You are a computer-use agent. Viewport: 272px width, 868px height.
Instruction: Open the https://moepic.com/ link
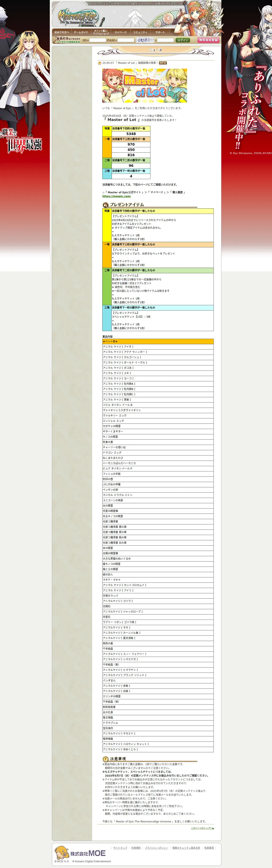(x=117, y=196)
